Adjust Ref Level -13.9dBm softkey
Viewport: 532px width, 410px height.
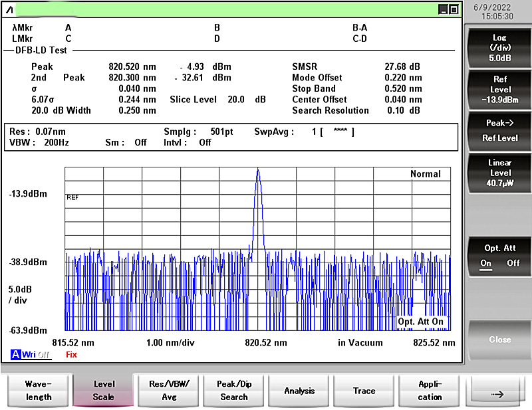click(x=500, y=90)
